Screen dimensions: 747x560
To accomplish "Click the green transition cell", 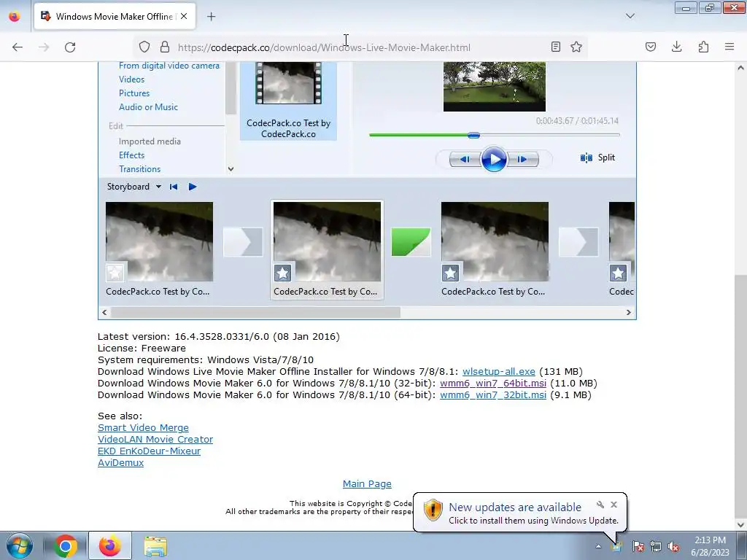I will point(411,242).
